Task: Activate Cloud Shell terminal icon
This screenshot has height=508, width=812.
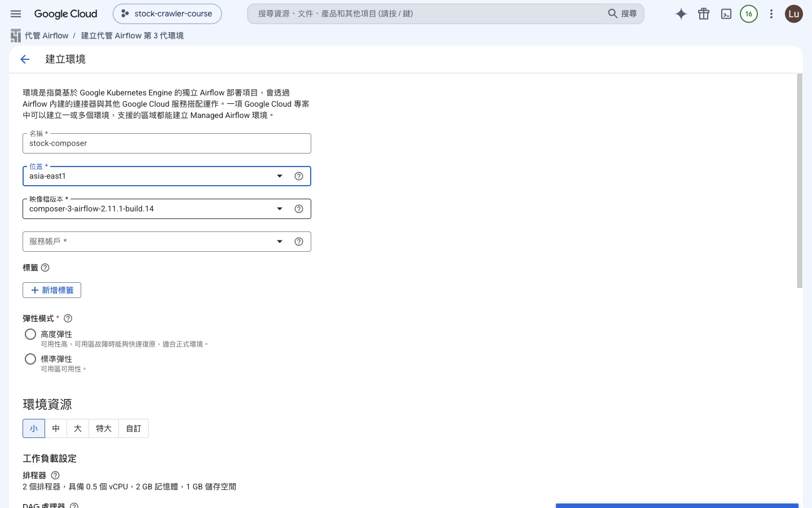Action: coord(726,14)
